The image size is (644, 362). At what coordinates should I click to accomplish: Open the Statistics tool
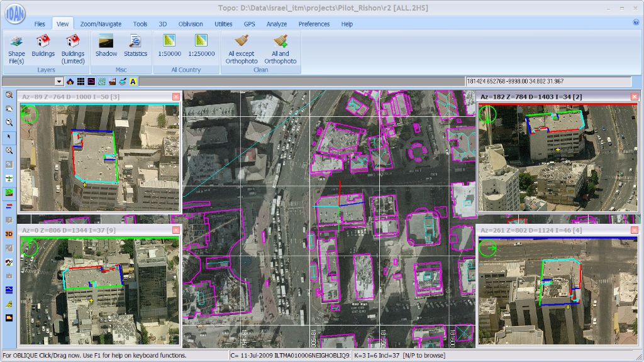[135, 41]
